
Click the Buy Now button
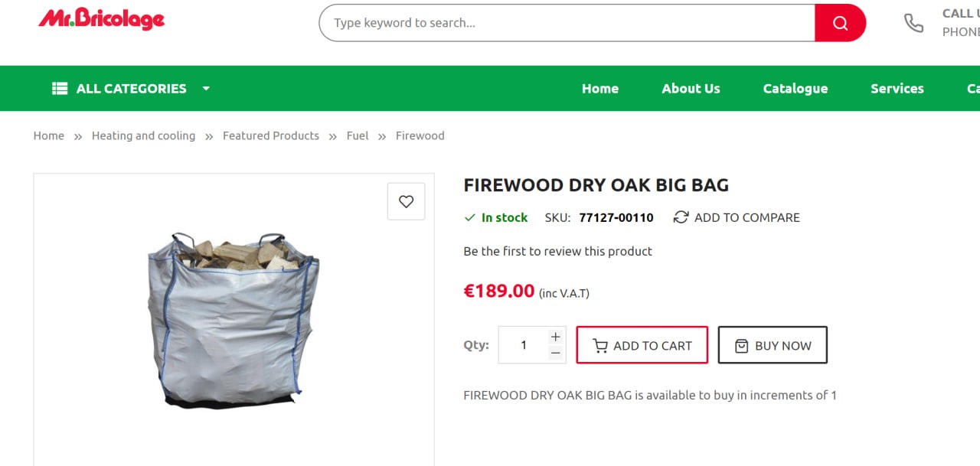point(773,345)
